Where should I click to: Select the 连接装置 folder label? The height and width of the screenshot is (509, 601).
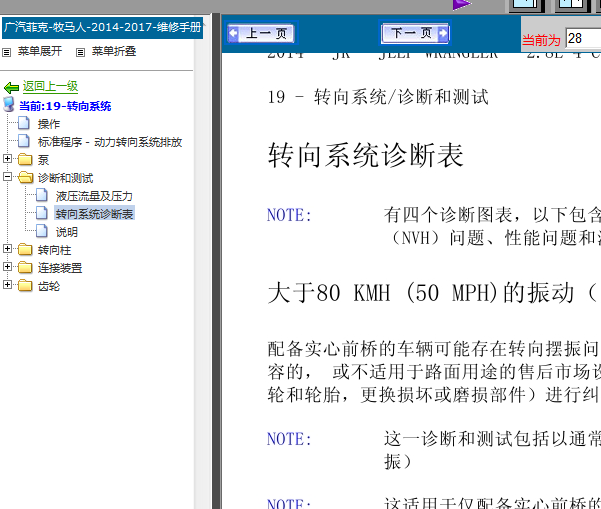[x=60, y=268]
